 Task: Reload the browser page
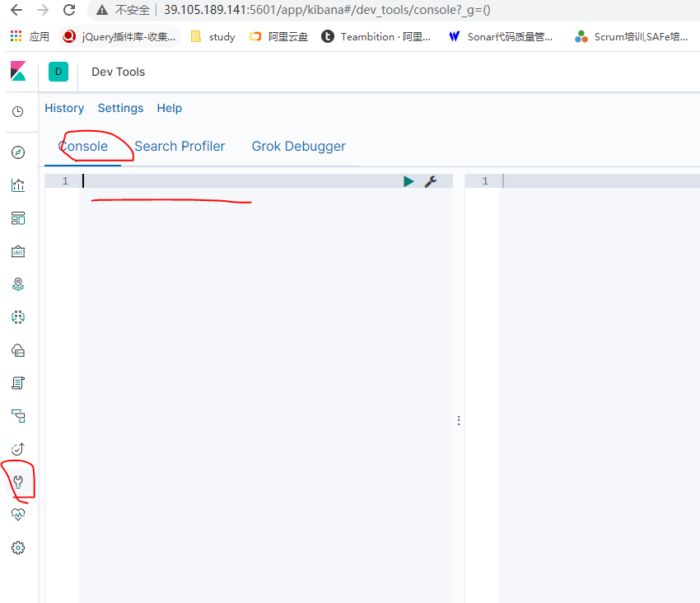[x=69, y=10]
